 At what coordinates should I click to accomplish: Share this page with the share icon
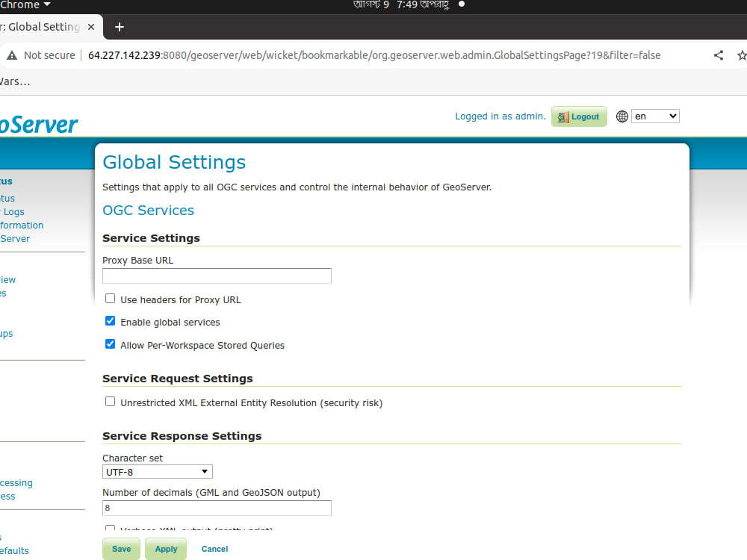point(719,55)
